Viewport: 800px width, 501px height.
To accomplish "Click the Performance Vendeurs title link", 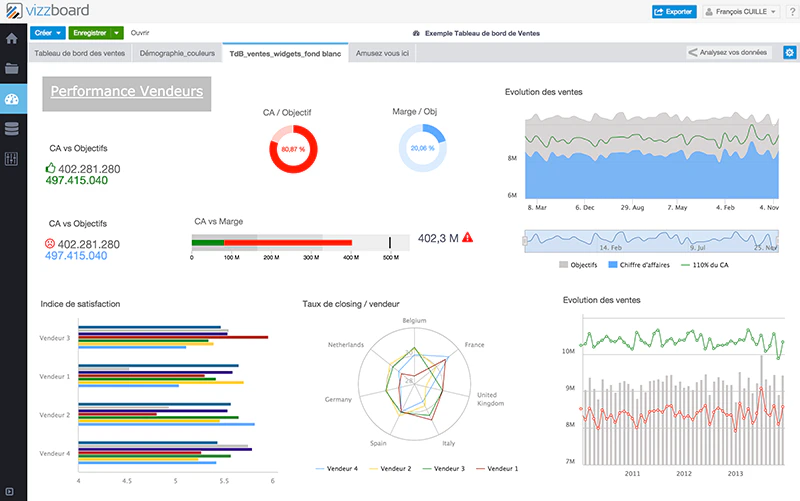I will click(127, 91).
